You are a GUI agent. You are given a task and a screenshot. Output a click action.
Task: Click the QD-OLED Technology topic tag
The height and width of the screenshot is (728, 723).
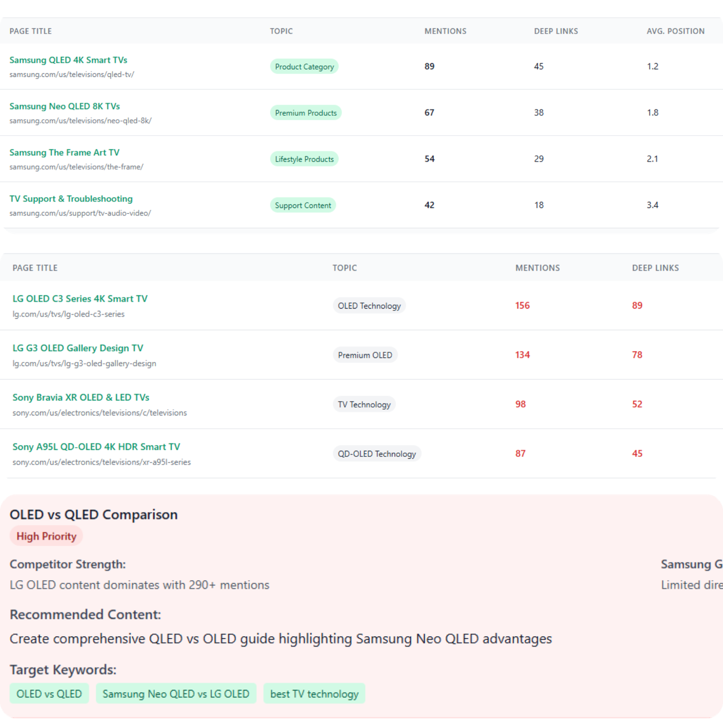click(x=377, y=454)
